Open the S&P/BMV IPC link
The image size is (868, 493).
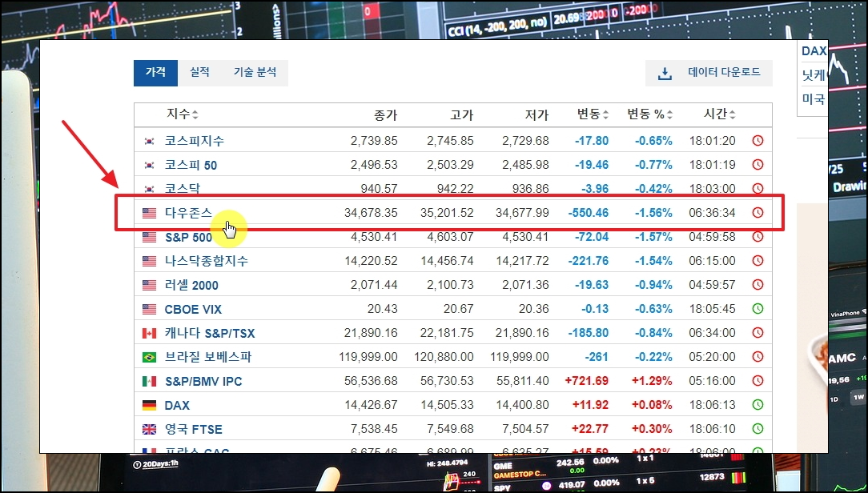point(203,381)
